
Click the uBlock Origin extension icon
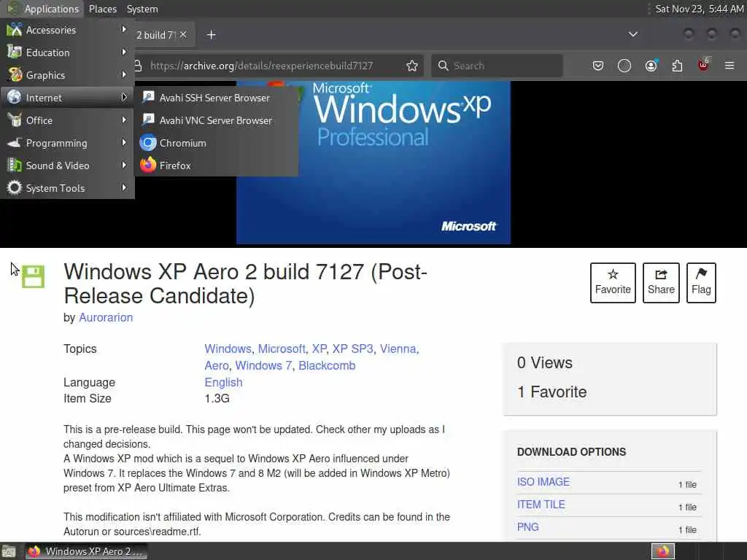click(x=703, y=64)
